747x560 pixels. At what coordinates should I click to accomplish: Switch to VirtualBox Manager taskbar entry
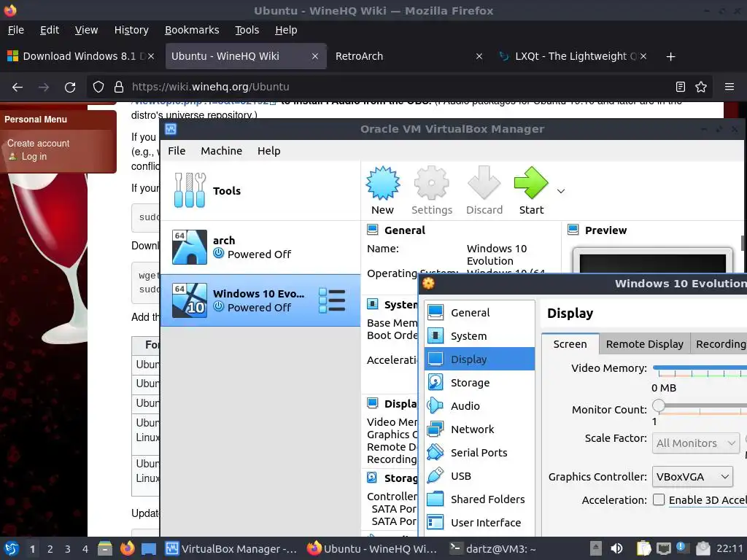point(231,548)
